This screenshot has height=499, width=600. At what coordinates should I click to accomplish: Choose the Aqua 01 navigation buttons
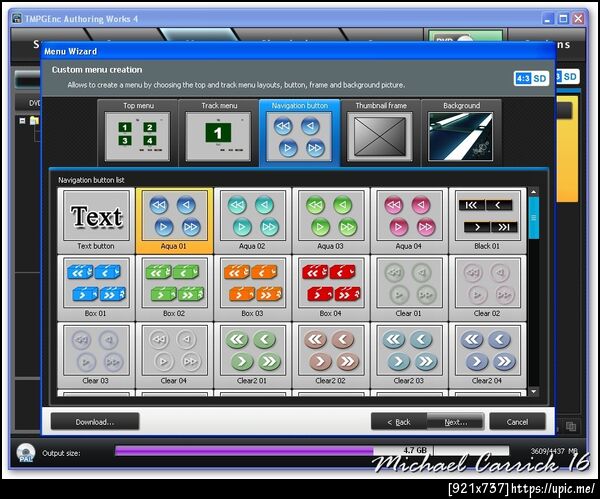pos(174,221)
